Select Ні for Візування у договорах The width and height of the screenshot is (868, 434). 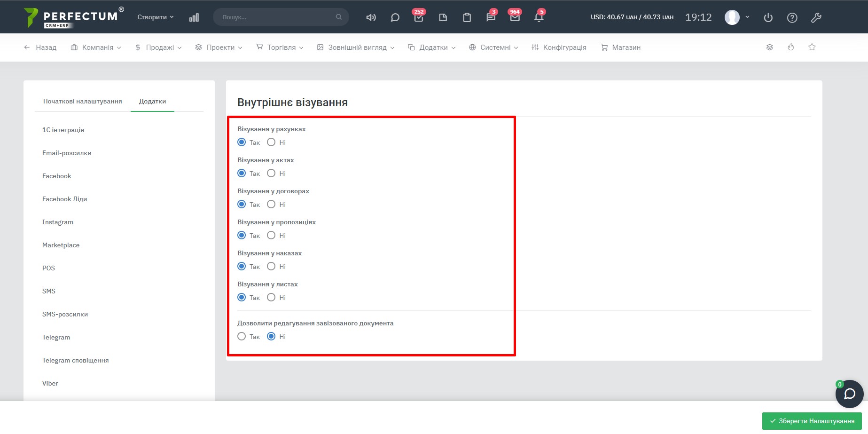point(271,204)
